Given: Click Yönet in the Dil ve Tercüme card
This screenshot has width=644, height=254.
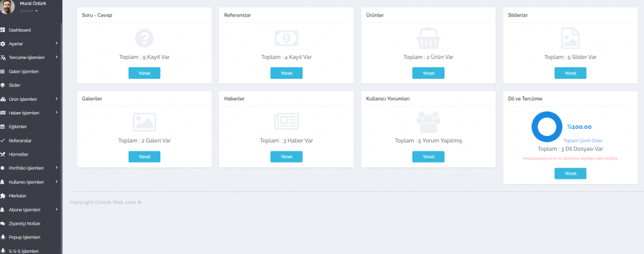Looking at the screenshot, I should [x=571, y=174].
